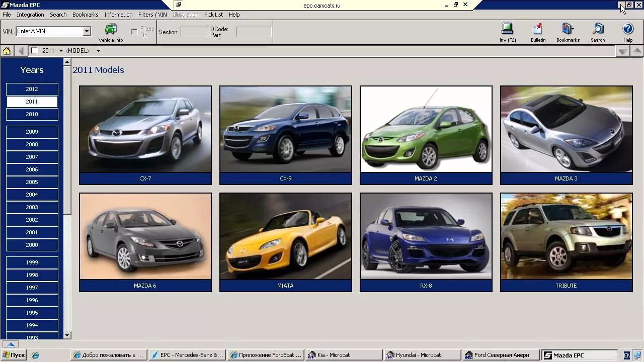Image resolution: width=644 pixels, height=362 pixels.
Task: Open the Bookmarks toolbar icon
Action: [x=568, y=33]
